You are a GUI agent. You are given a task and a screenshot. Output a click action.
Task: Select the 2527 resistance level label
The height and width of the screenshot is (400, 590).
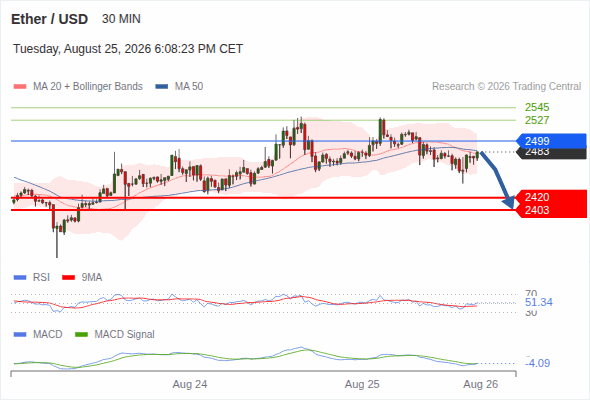pyautogui.click(x=537, y=120)
